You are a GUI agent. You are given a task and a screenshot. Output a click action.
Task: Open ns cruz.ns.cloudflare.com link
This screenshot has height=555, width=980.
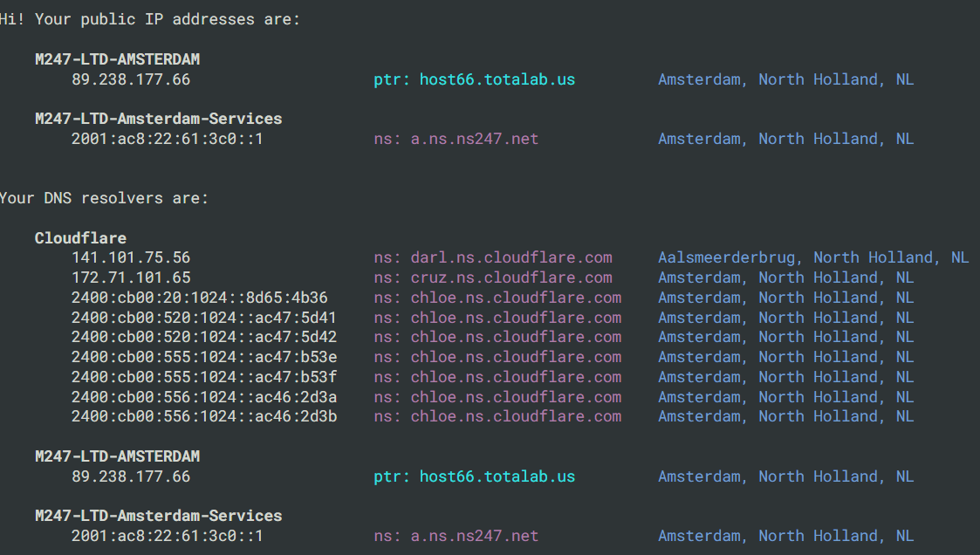click(x=493, y=277)
